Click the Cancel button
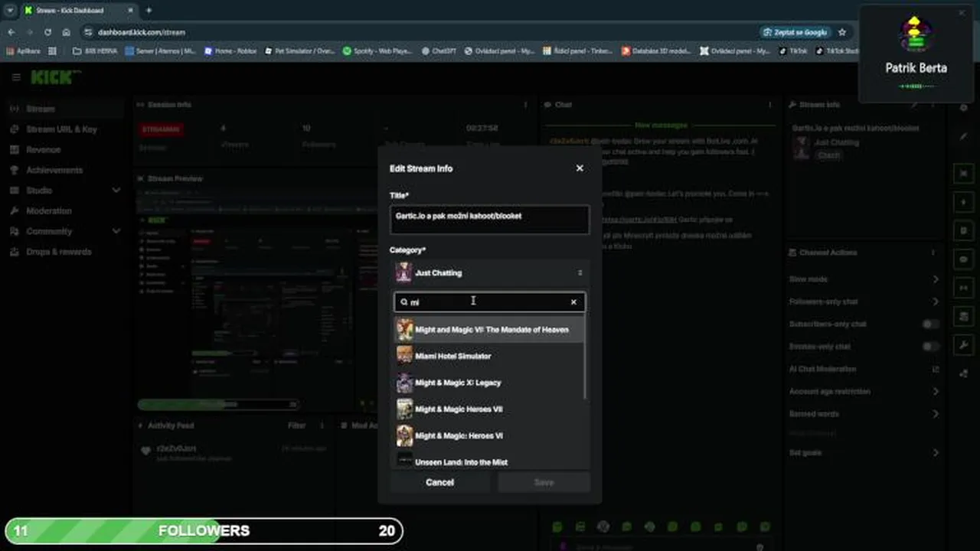 439,482
